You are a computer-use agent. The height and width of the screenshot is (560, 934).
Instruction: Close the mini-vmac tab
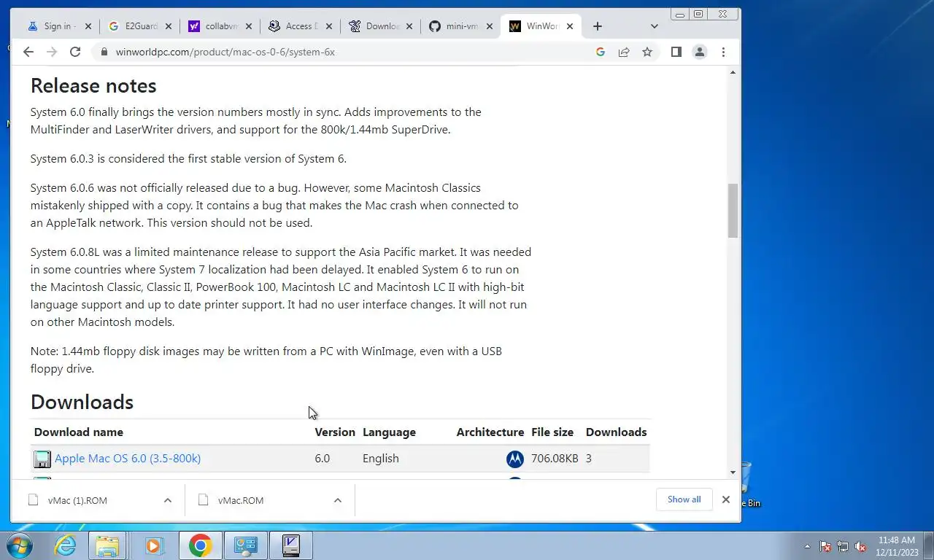(490, 26)
